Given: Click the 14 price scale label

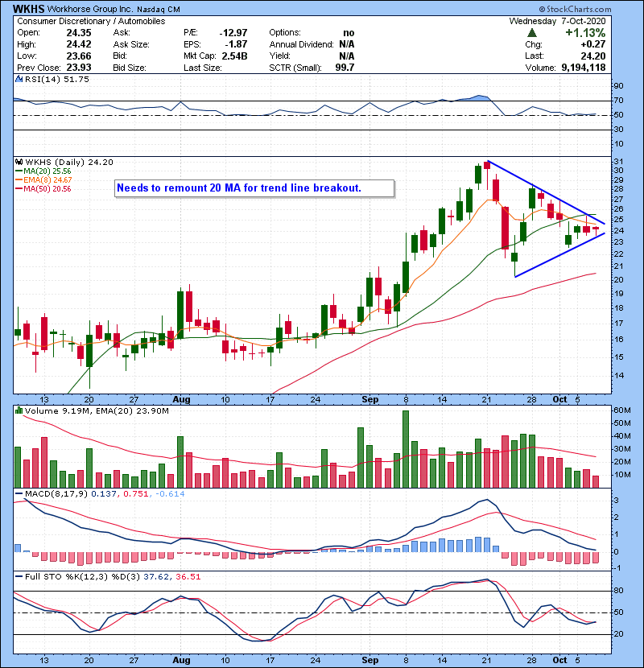Looking at the screenshot, I should (x=618, y=375).
